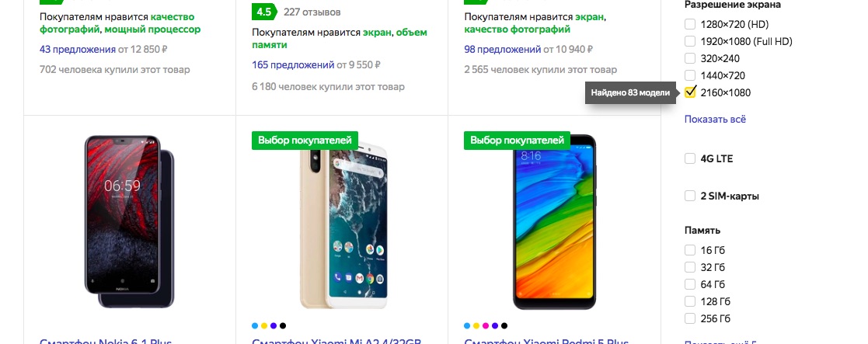
Task: Open the Xiaomi Mi A2 product image
Action: coord(343,226)
